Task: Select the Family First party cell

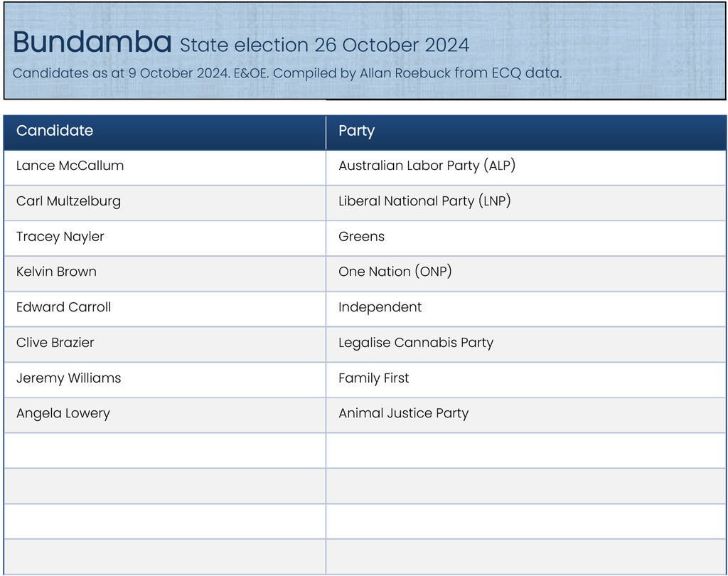Action: [373, 378]
